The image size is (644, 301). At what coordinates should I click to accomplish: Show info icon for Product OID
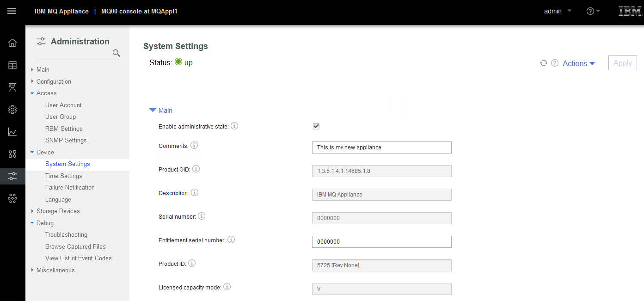click(x=196, y=169)
